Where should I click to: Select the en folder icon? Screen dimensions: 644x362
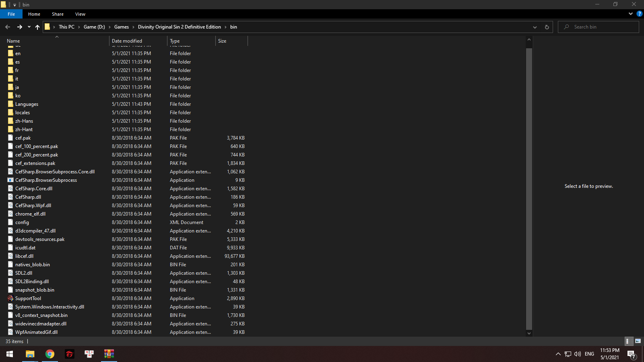(x=10, y=53)
